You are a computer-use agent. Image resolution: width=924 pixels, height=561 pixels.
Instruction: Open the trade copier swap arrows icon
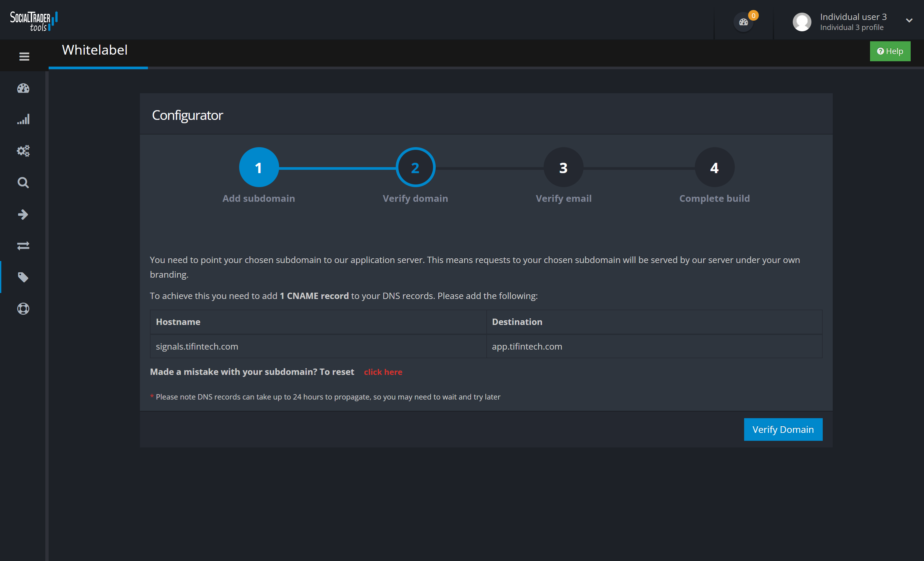click(x=23, y=246)
